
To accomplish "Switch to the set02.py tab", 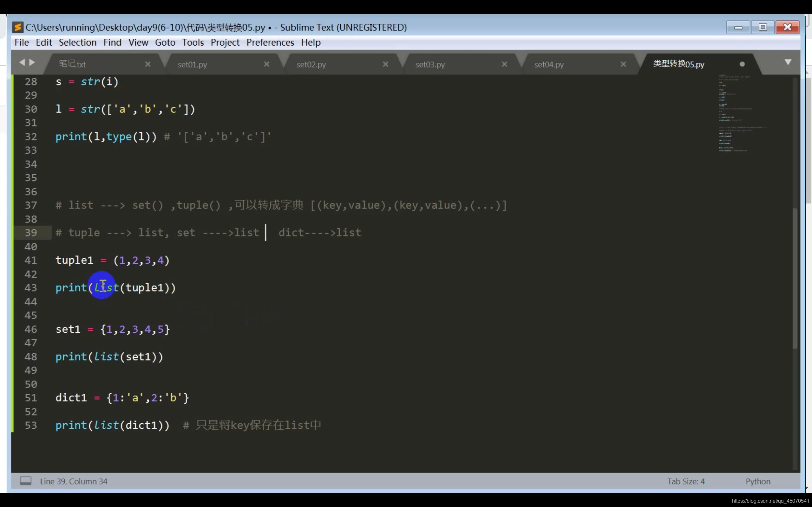I will point(311,64).
